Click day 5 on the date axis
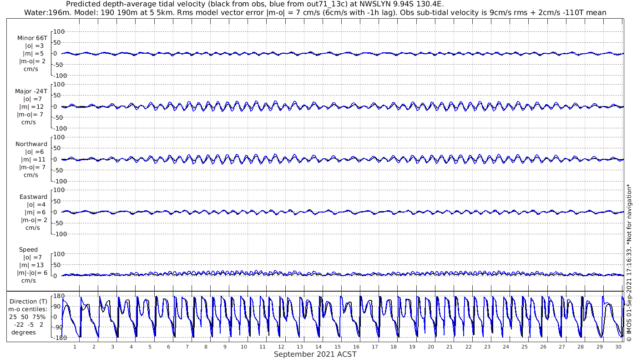Screen dimensions: 637x364 pyautogui.click(x=150, y=347)
